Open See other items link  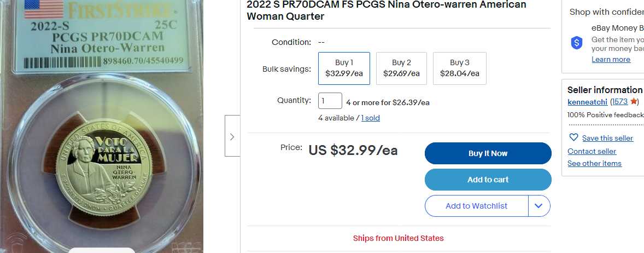(594, 163)
